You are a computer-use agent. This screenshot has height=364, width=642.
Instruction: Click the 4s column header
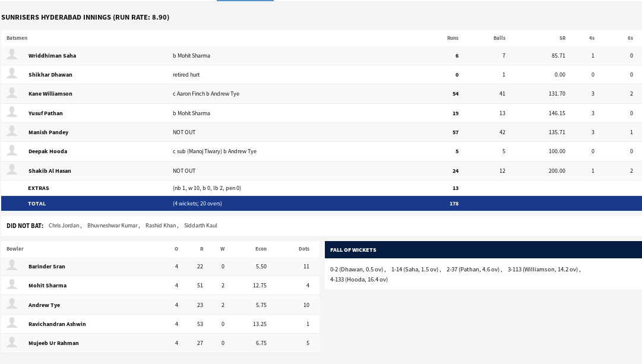[x=592, y=38]
